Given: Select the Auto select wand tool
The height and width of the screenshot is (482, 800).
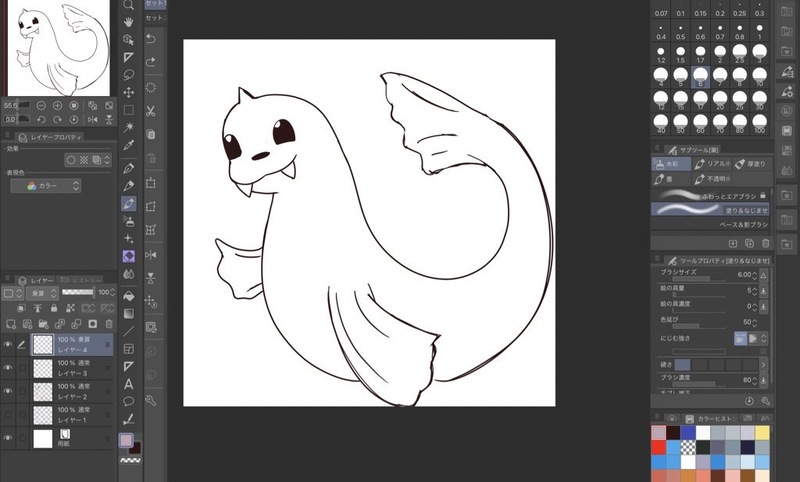Looking at the screenshot, I should (129, 126).
